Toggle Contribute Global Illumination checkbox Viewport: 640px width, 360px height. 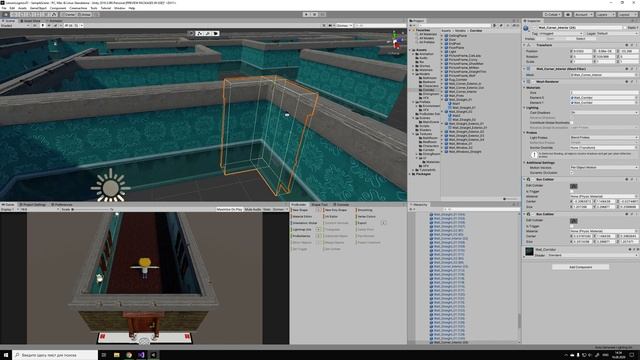pyautogui.click(x=571, y=122)
